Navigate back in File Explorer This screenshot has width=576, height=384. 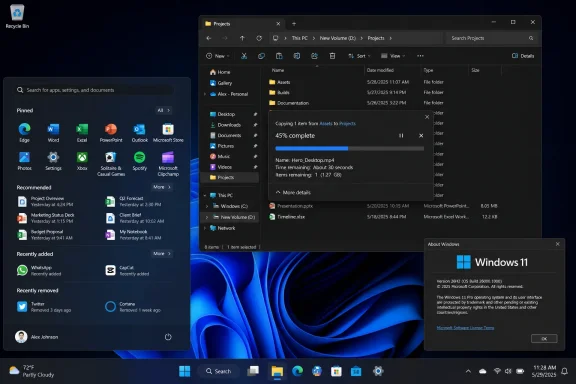click(x=209, y=38)
